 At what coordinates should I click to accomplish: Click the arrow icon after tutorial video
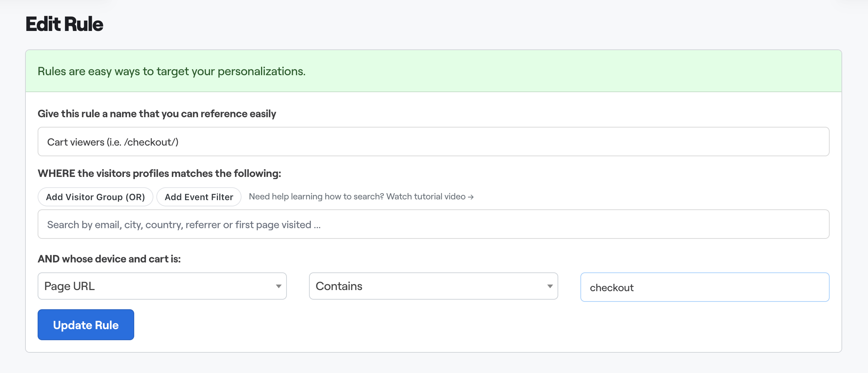click(471, 197)
